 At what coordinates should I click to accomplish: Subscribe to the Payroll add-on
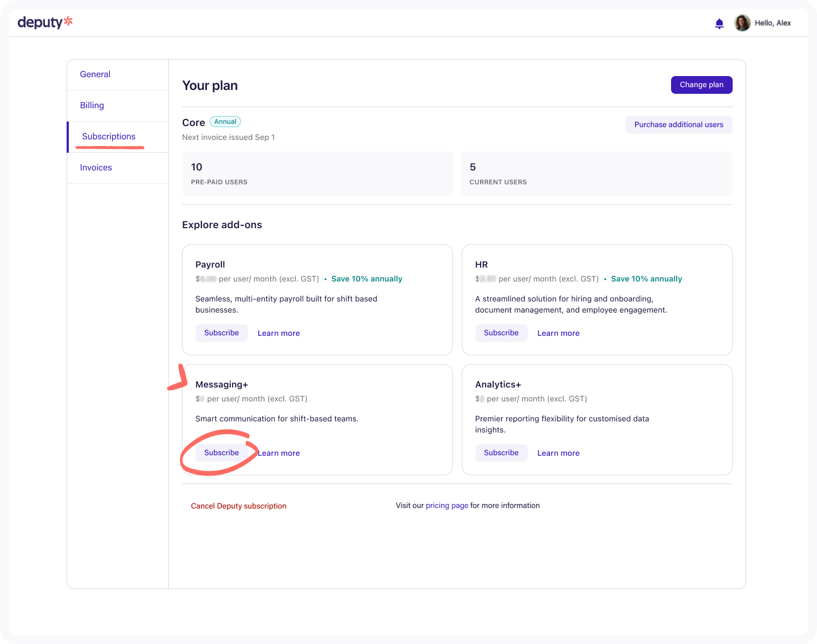(x=221, y=333)
